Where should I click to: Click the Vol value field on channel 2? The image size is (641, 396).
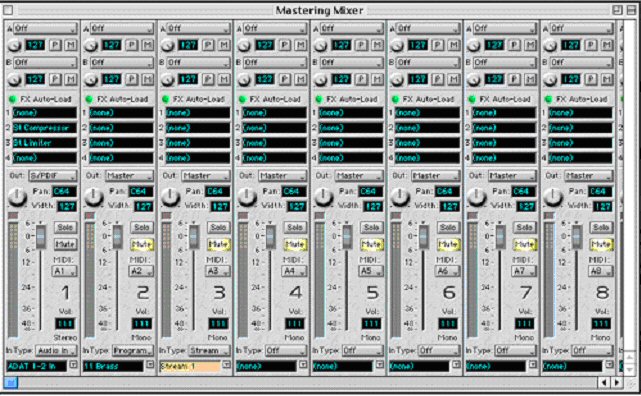[142, 324]
